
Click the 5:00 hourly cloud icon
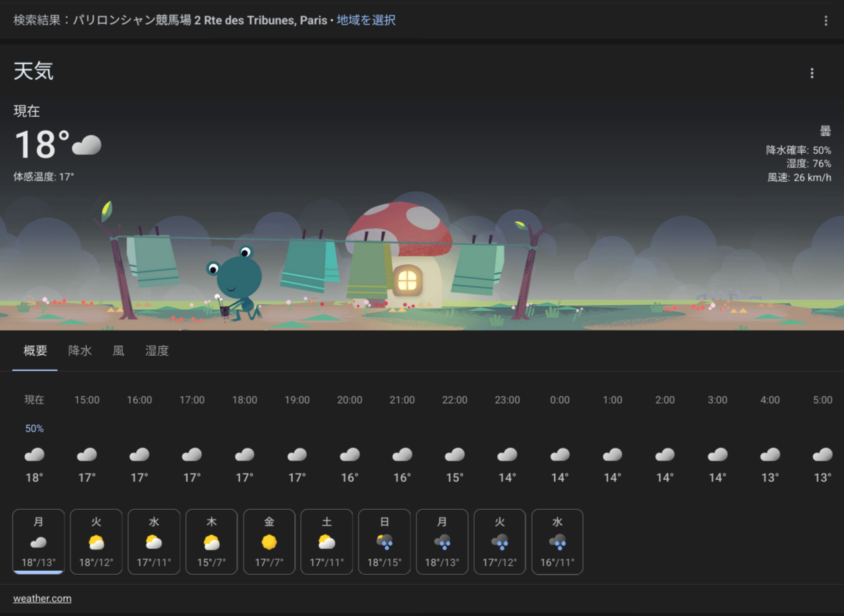click(x=822, y=455)
